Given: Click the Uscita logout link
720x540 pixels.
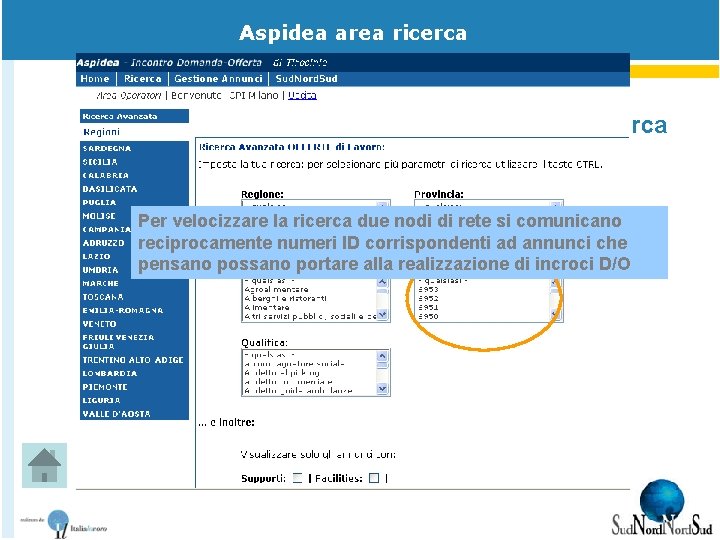Looking at the screenshot, I should click(x=302, y=95).
